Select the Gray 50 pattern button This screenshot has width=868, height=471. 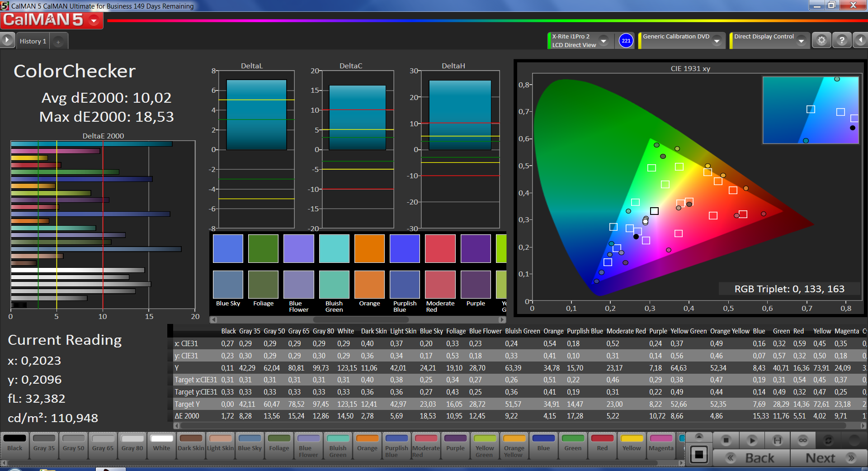(74, 446)
